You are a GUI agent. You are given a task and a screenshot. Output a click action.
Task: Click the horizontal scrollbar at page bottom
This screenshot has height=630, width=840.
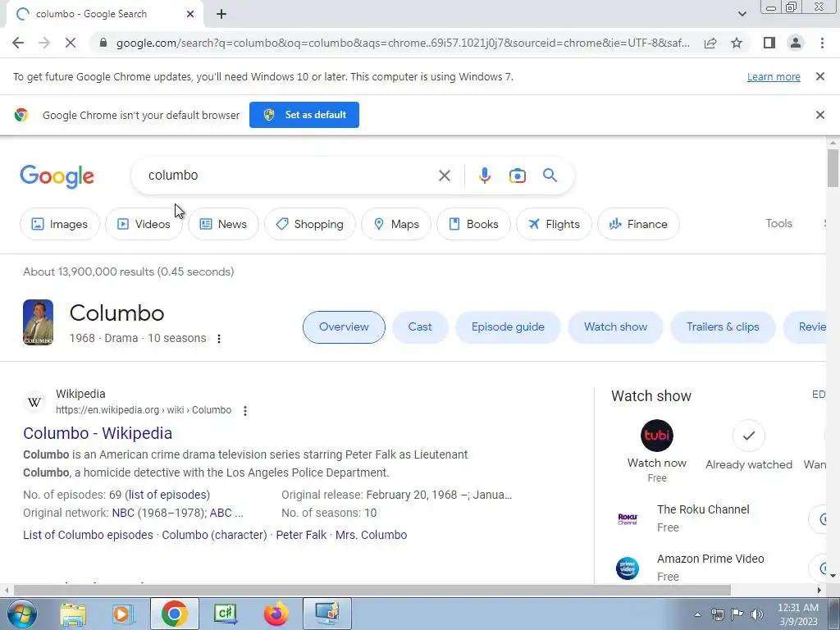(x=372, y=590)
